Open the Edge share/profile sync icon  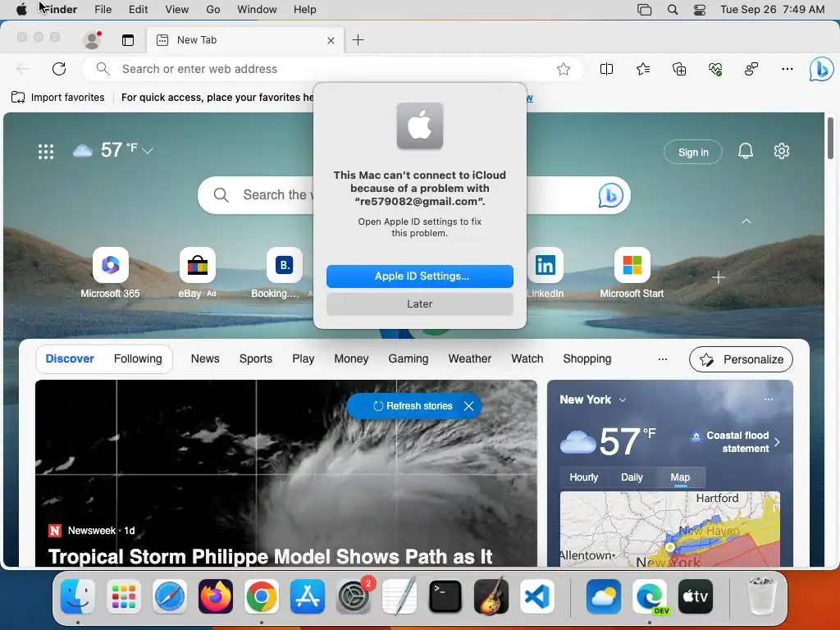pos(751,69)
